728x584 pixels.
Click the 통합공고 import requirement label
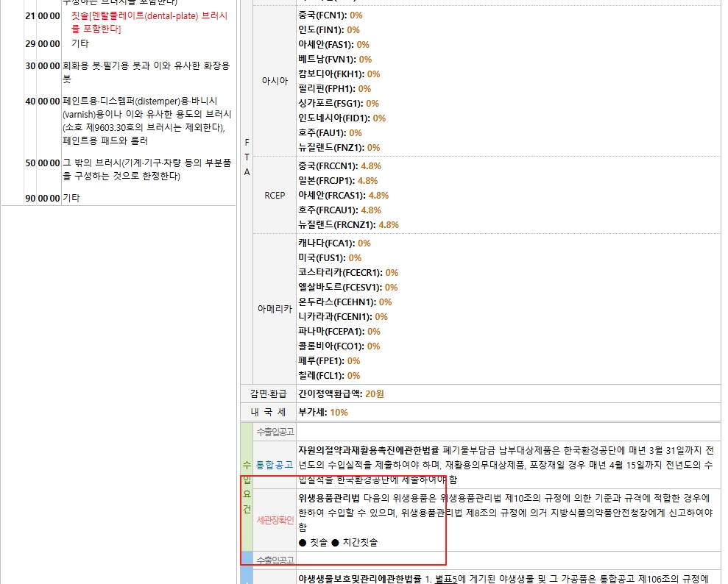275,465
